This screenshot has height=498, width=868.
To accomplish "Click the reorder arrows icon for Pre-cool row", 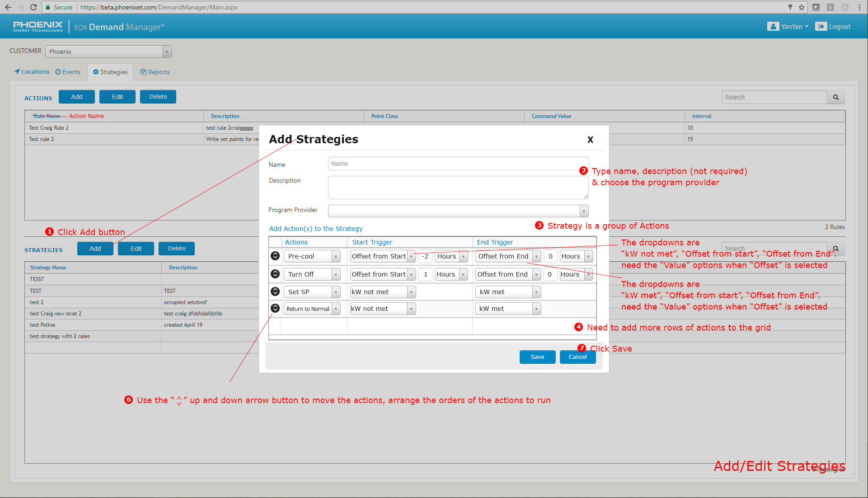I will (275, 256).
